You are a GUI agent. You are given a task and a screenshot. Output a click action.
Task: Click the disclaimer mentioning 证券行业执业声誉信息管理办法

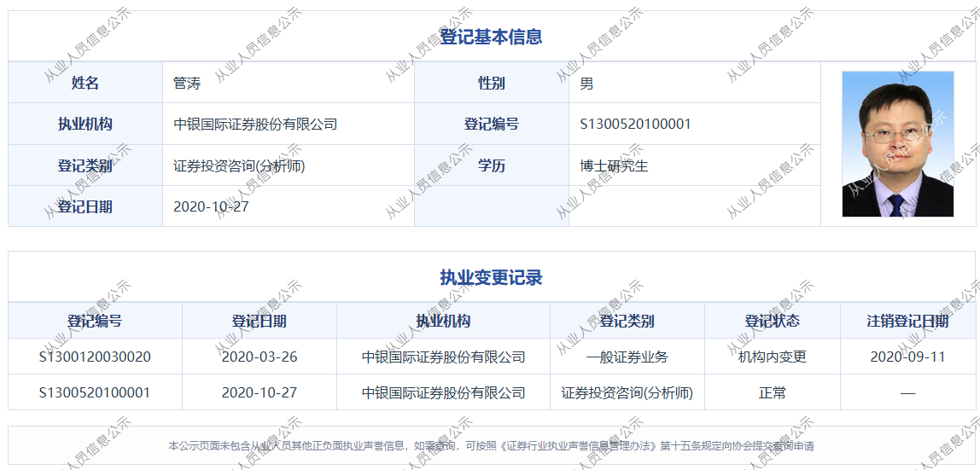[491, 446]
